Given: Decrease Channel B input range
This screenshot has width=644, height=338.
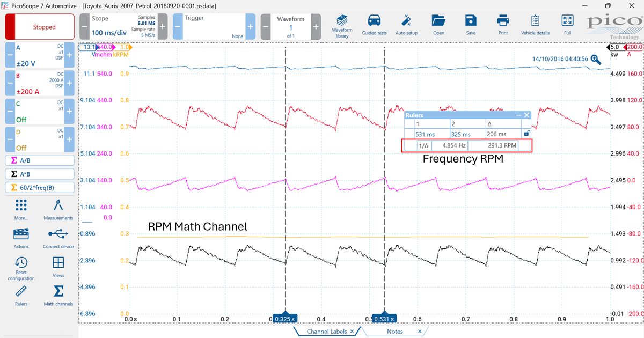Looking at the screenshot, I should click(10, 84).
